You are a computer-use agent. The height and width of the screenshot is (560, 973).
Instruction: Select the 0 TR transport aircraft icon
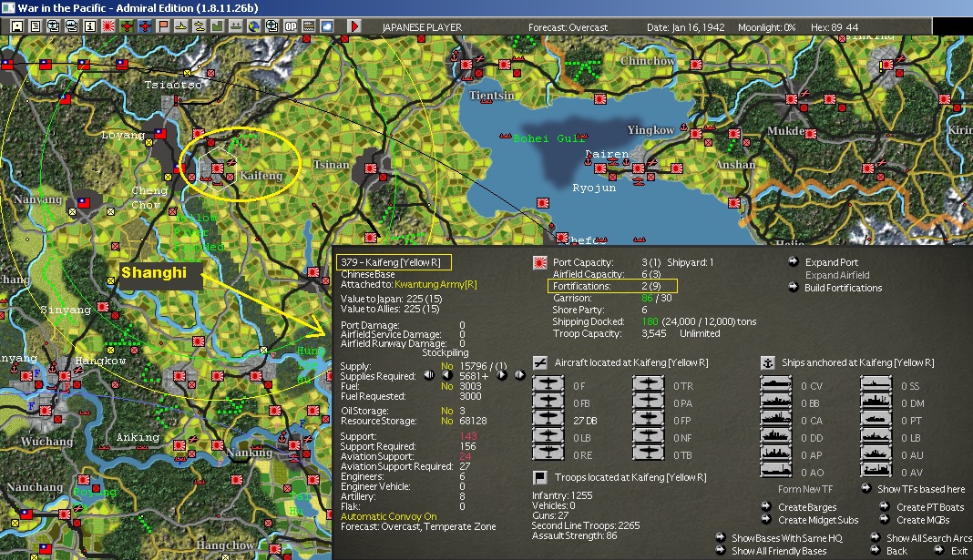(648, 385)
